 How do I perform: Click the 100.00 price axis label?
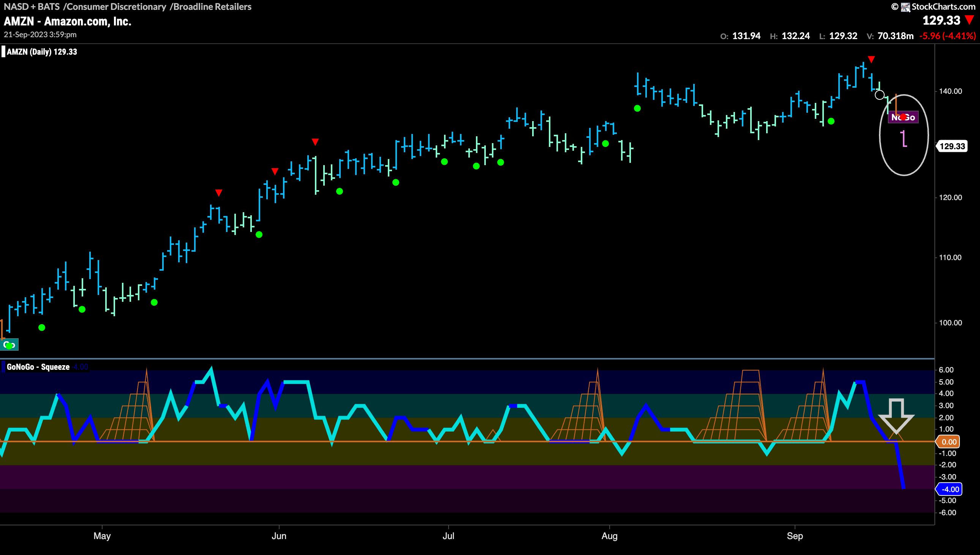[950, 322]
